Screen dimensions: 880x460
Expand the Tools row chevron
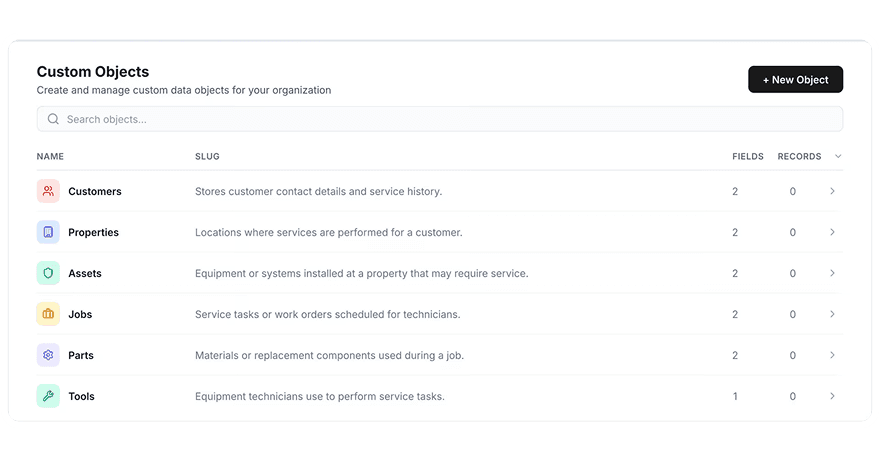pos(832,396)
